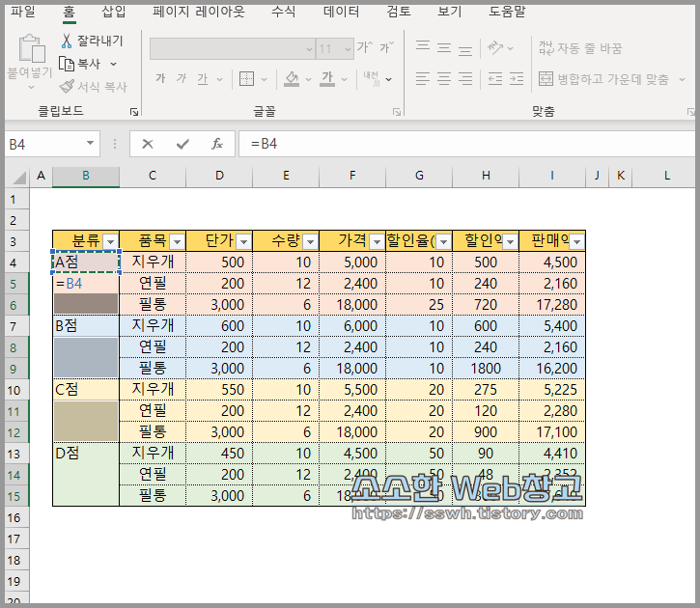Select column header D
Screen dimensions: 700x608
[x=219, y=176]
